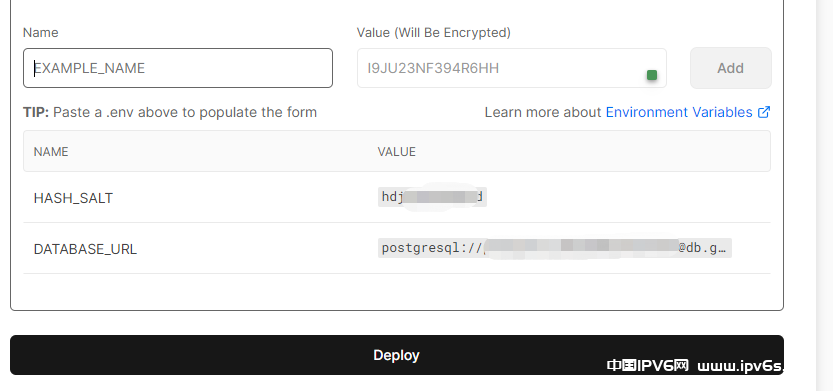Select the HASH_SALT variable name
The width and height of the screenshot is (833, 391).
[x=73, y=198]
